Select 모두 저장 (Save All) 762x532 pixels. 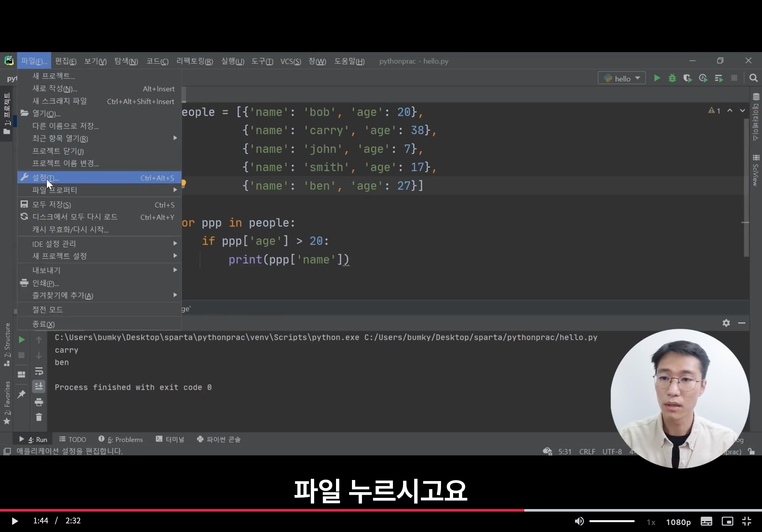click(99, 205)
